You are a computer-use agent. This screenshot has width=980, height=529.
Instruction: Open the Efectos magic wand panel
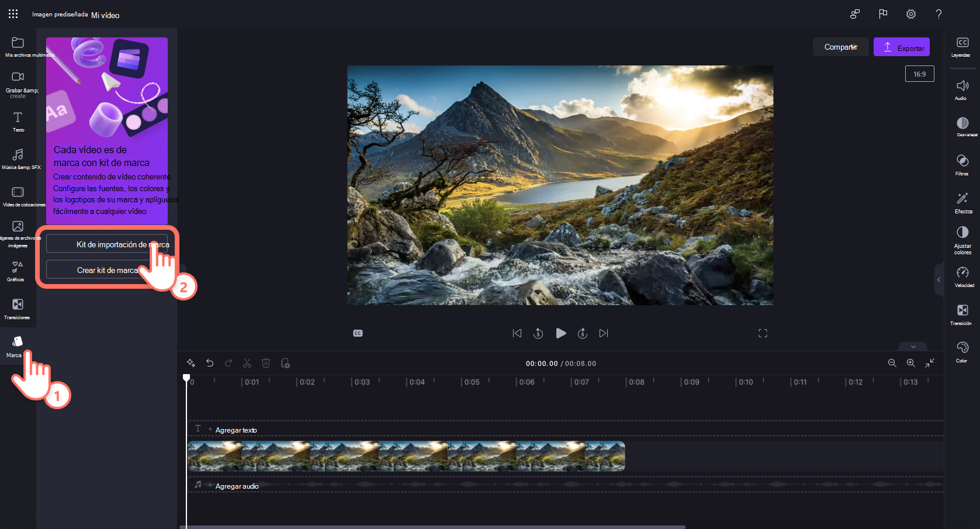tap(962, 202)
